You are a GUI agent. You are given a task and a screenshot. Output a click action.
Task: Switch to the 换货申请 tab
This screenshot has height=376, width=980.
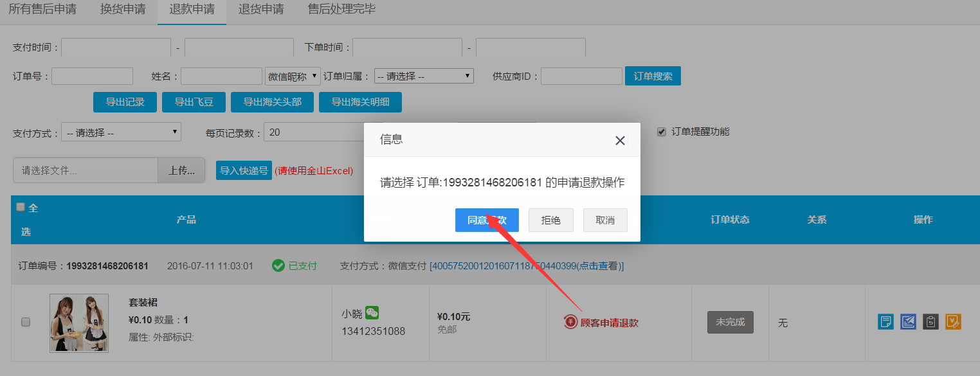[123, 10]
